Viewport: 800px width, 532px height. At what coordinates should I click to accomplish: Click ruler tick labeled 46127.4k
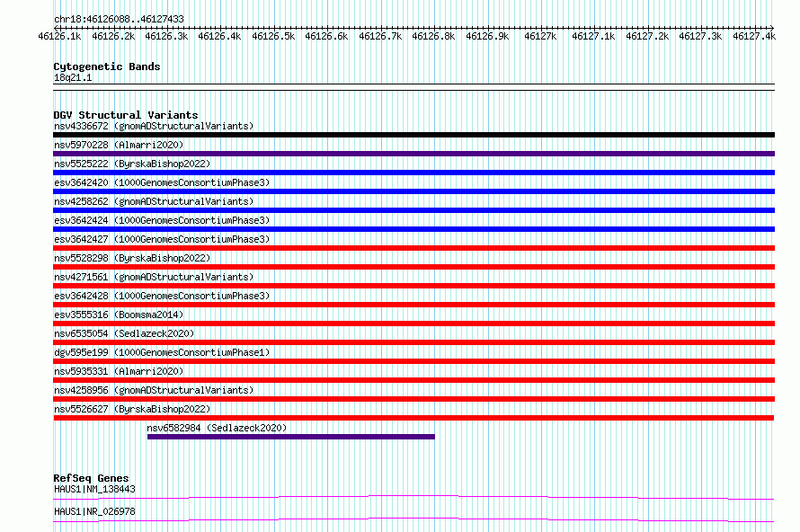tap(754, 36)
